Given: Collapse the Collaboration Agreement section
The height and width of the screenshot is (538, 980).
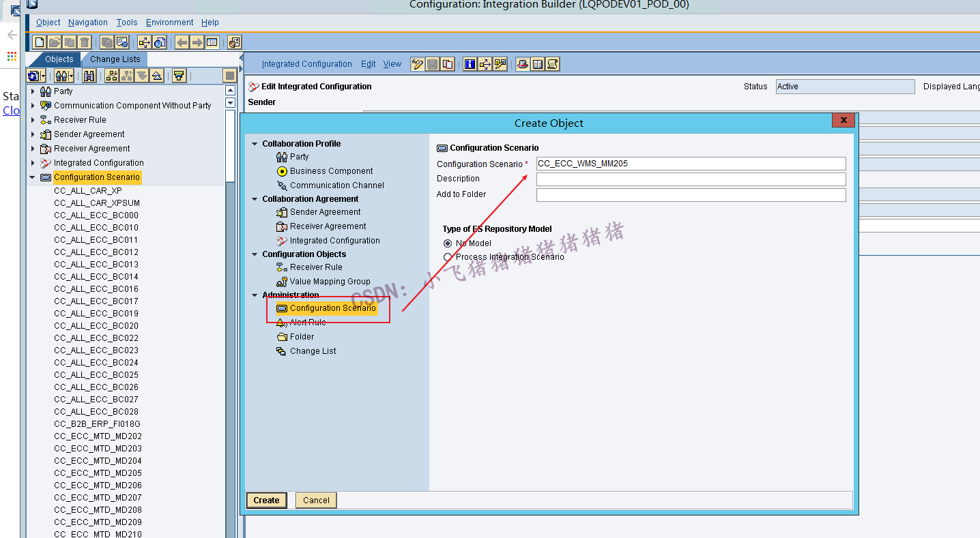Looking at the screenshot, I should [255, 199].
